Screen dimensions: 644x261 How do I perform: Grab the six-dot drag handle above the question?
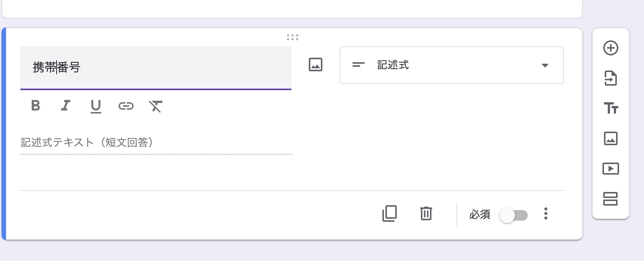(x=292, y=37)
